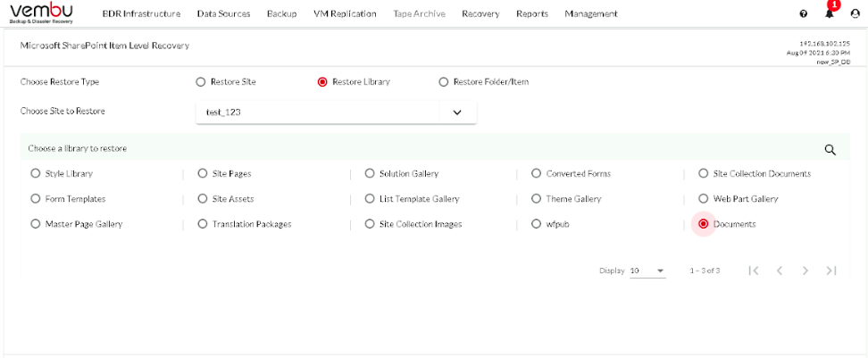Open the Display count dropdown
This screenshot has width=868, height=358.
click(647, 271)
